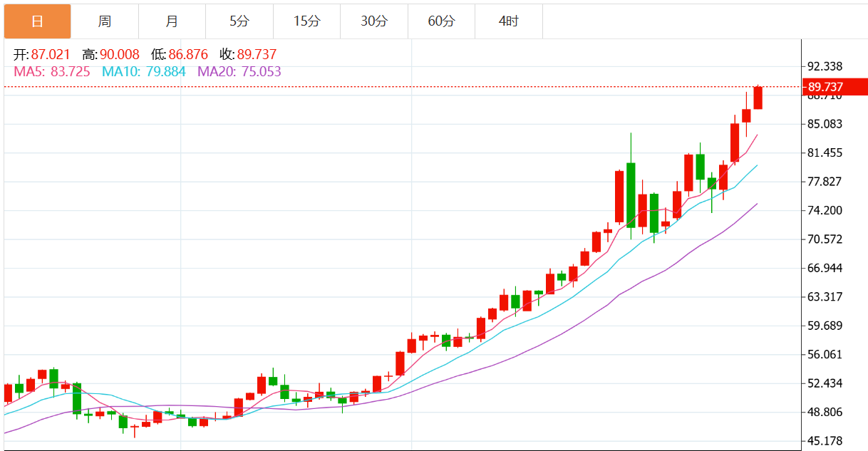Click the MA10: 79.884 indicator label
The height and width of the screenshot is (451, 868).
click(x=144, y=71)
